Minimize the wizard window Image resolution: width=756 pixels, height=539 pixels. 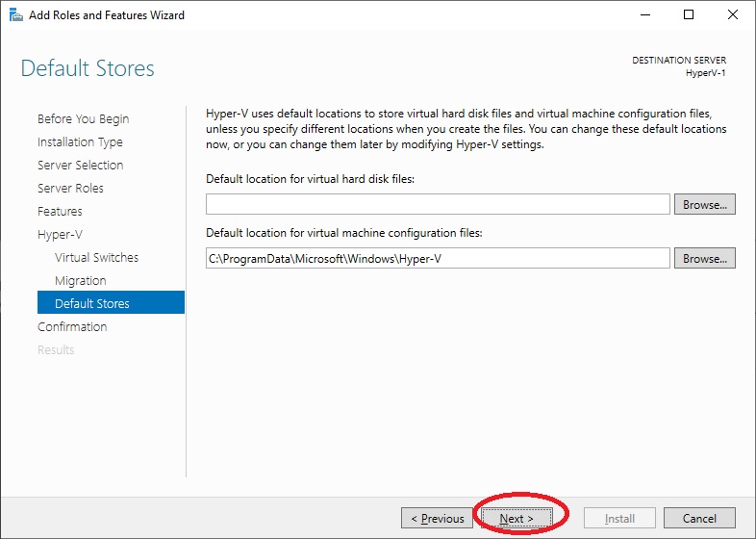click(645, 15)
